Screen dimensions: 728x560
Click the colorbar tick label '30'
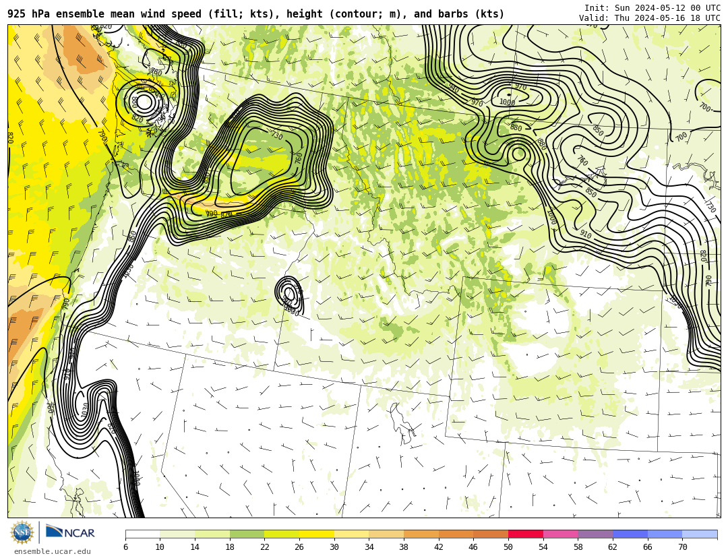334,547
